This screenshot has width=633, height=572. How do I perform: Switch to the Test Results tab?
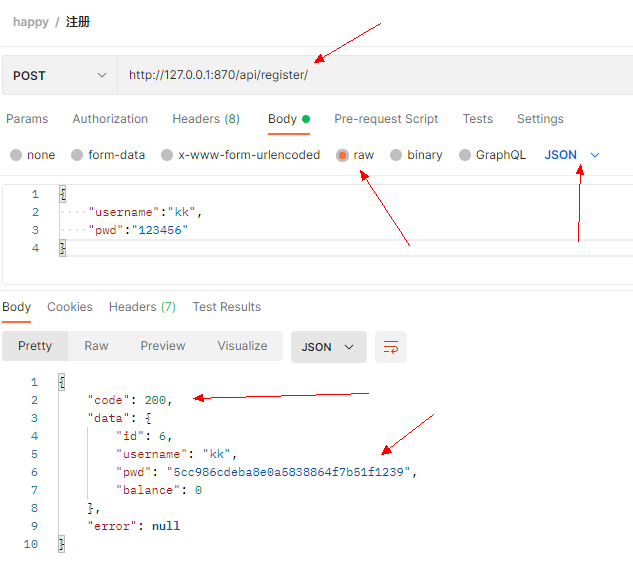[x=226, y=307]
